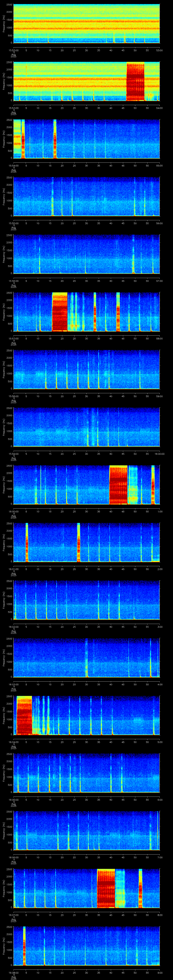Click the Frequency (Hz) axis label of 16:03 panel
173x980 pixels.
4,658
